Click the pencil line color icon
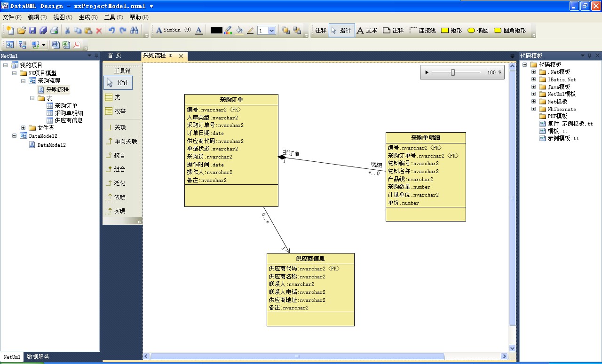Screen dimensions: 602x364 250,31
